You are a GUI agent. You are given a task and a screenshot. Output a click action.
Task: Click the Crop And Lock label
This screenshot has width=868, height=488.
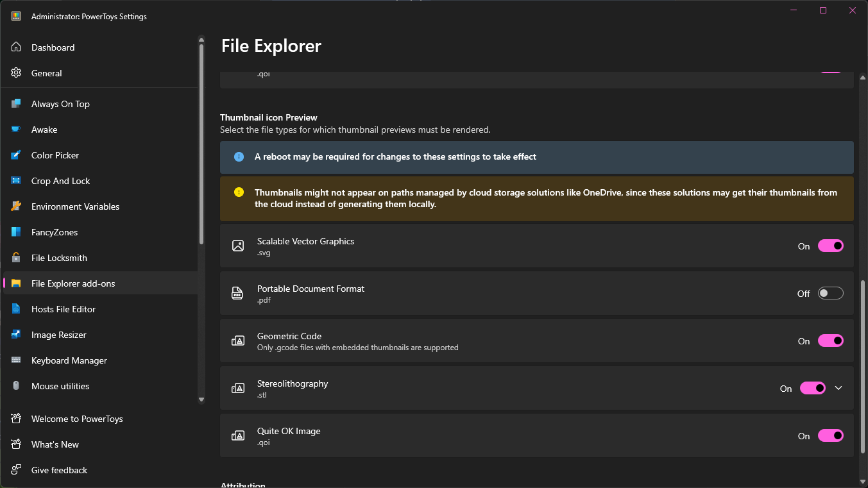pos(61,181)
